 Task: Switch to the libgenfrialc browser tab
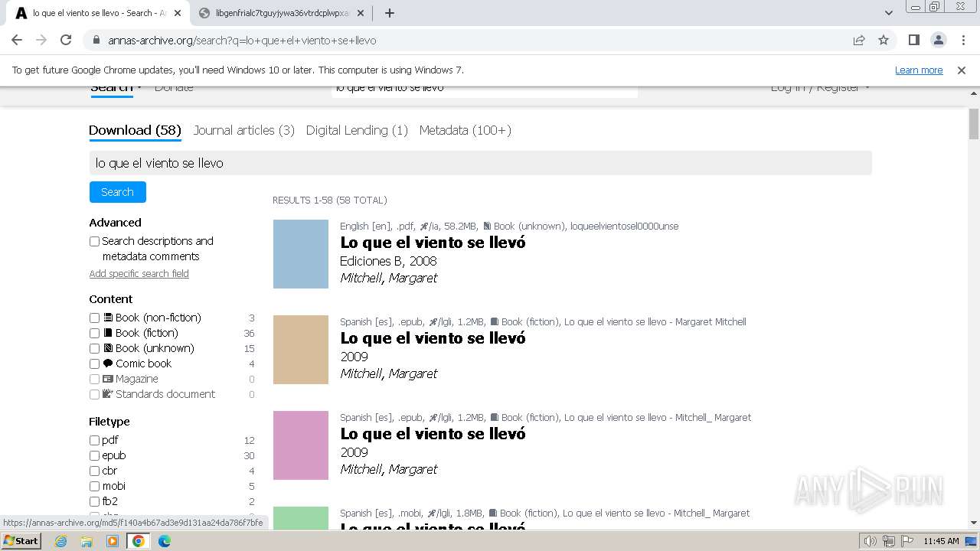point(280,13)
